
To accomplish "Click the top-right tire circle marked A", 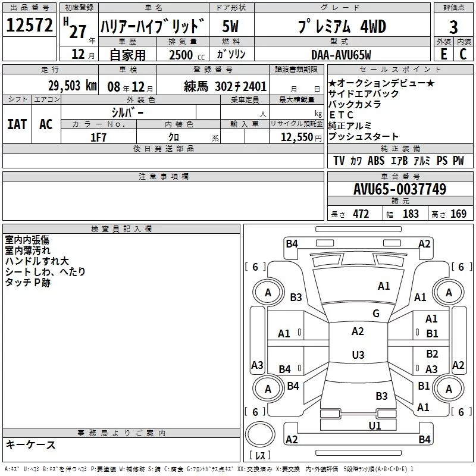I will coord(449,292).
